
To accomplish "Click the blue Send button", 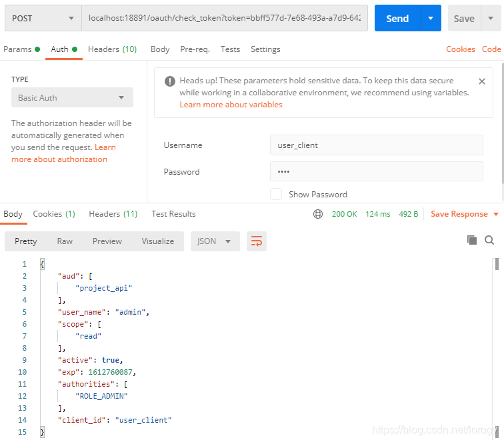I will point(397,18).
